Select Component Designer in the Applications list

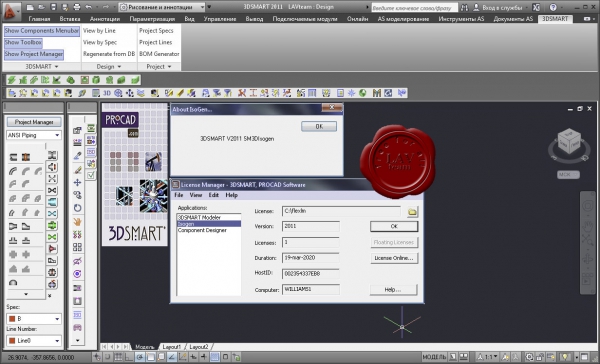(x=202, y=230)
